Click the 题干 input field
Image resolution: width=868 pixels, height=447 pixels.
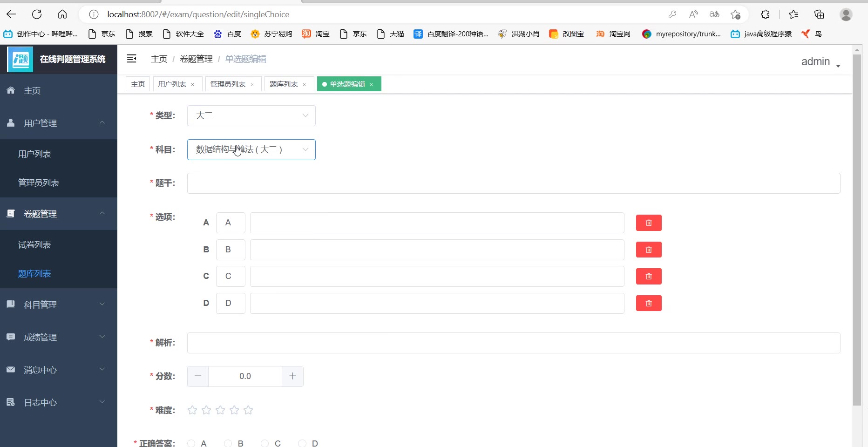point(514,183)
